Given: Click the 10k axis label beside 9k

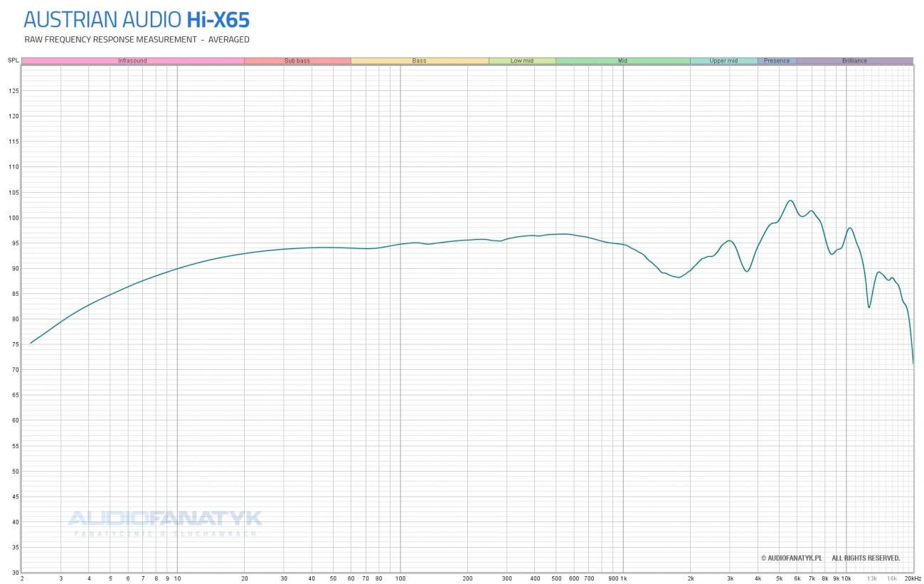Looking at the screenshot, I should pos(846,579).
